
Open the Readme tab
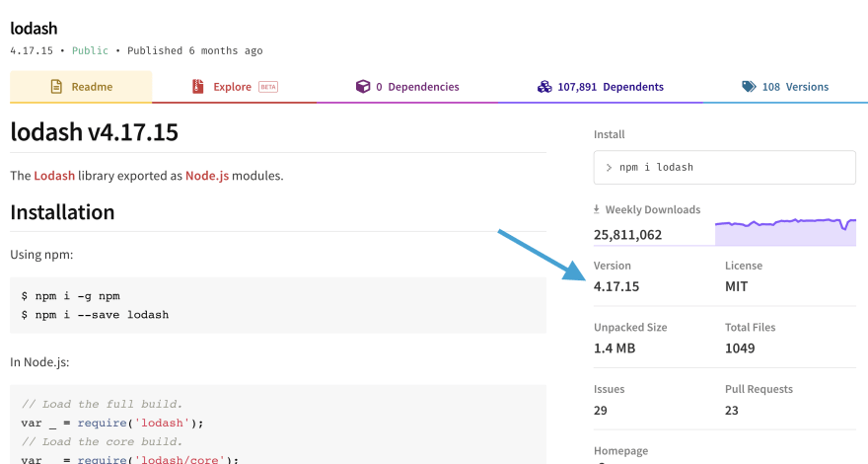click(81, 87)
